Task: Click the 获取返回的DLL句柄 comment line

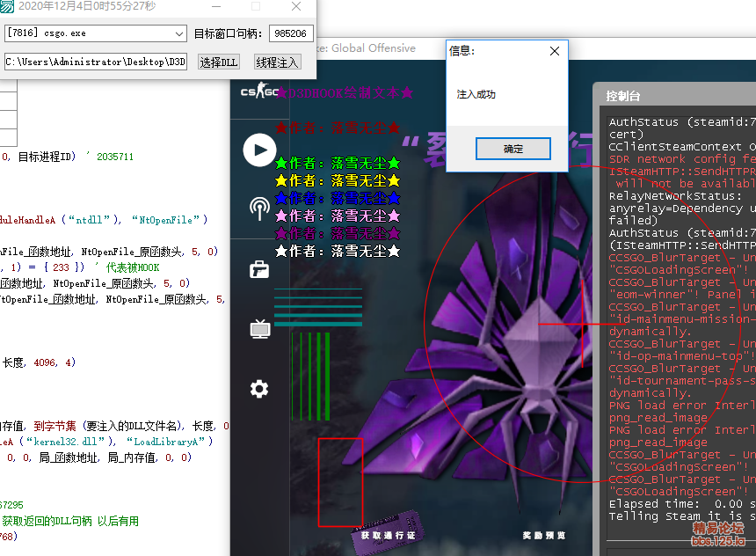Action: [70, 521]
